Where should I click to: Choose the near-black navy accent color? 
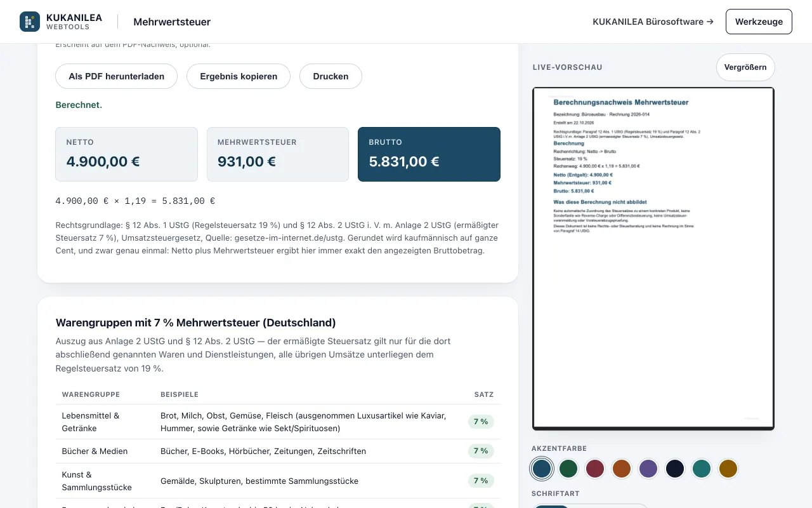point(675,469)
